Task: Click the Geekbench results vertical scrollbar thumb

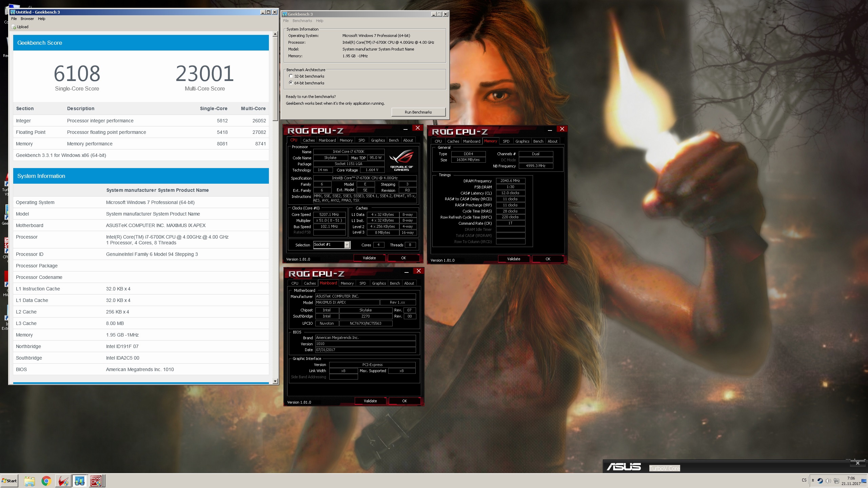Action: 275,78
